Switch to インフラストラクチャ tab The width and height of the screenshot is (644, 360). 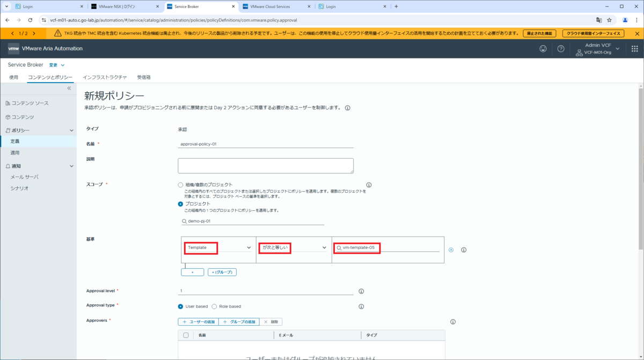tap(105, 77)
